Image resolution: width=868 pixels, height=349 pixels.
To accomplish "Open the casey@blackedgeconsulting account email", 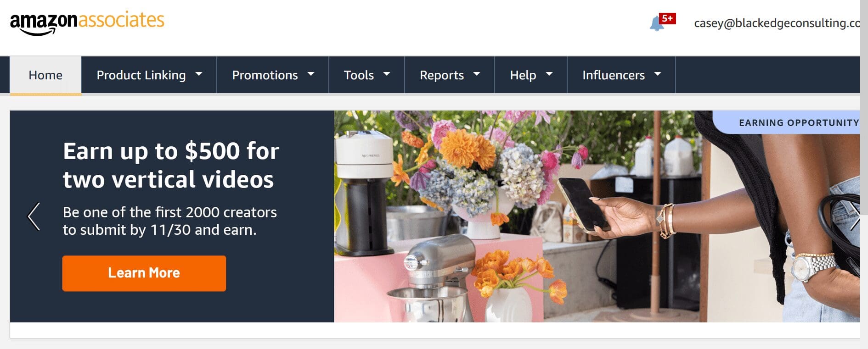I will [777, 23].
